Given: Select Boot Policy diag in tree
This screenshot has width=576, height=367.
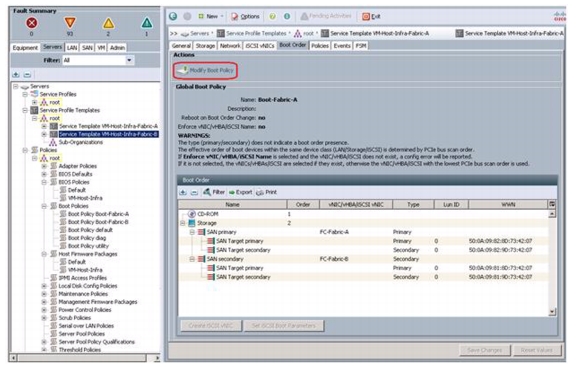Looking at the screenshot, I should [x=87, y=238].
